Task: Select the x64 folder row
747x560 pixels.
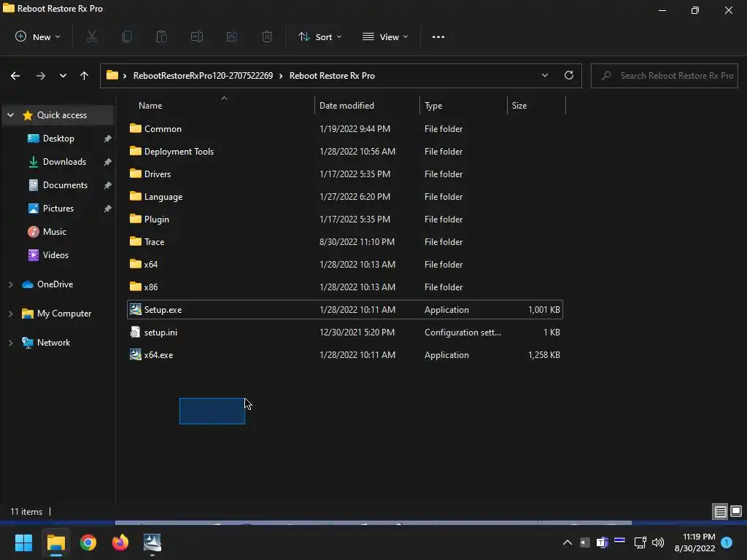Action: (345, 264)
